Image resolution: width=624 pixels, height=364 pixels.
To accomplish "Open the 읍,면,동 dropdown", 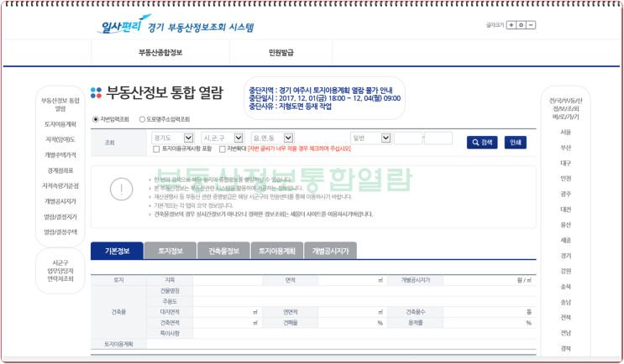I will 273,138.
